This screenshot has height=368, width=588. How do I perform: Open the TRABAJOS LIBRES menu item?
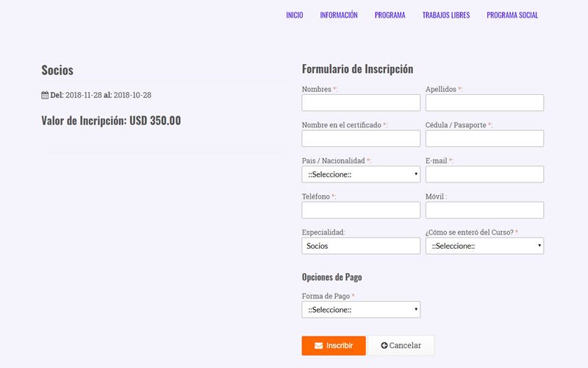point(445,15)
